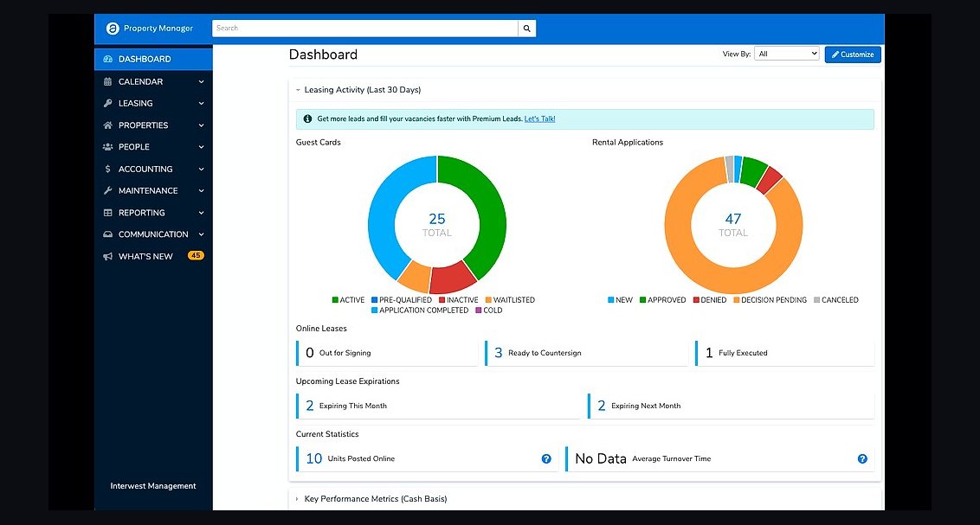
Task: Click the Reporting table icon in sidebar
Action: (107, 213)
